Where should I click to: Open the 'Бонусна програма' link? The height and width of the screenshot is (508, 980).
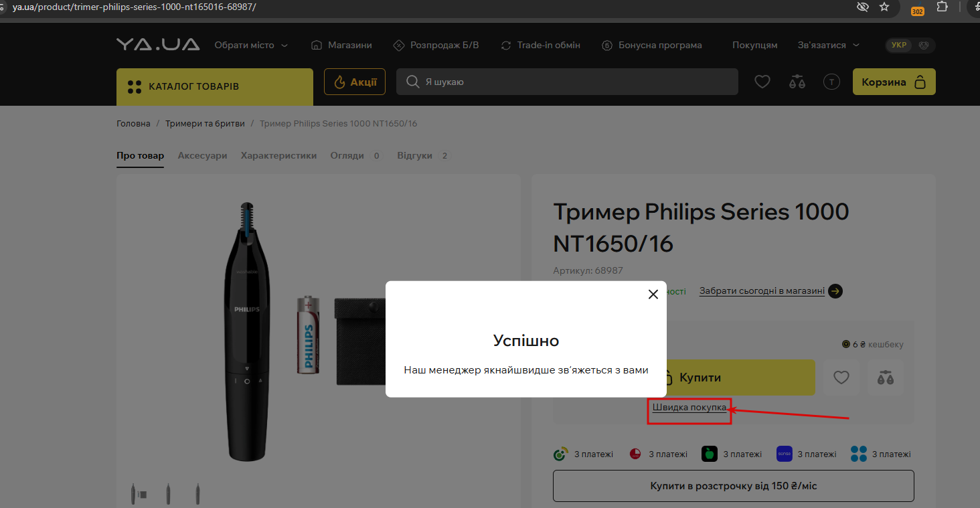651,46
